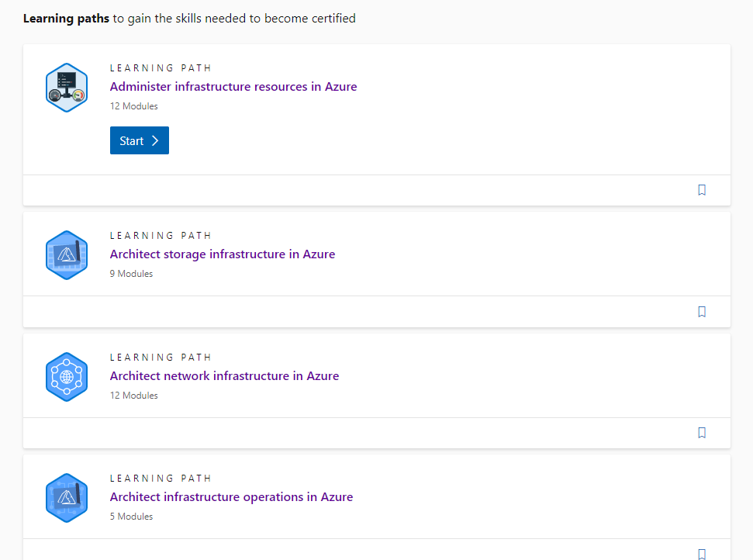
Task: Open Administer infrastructure resources in Azure link
Action: click(233, 86)
